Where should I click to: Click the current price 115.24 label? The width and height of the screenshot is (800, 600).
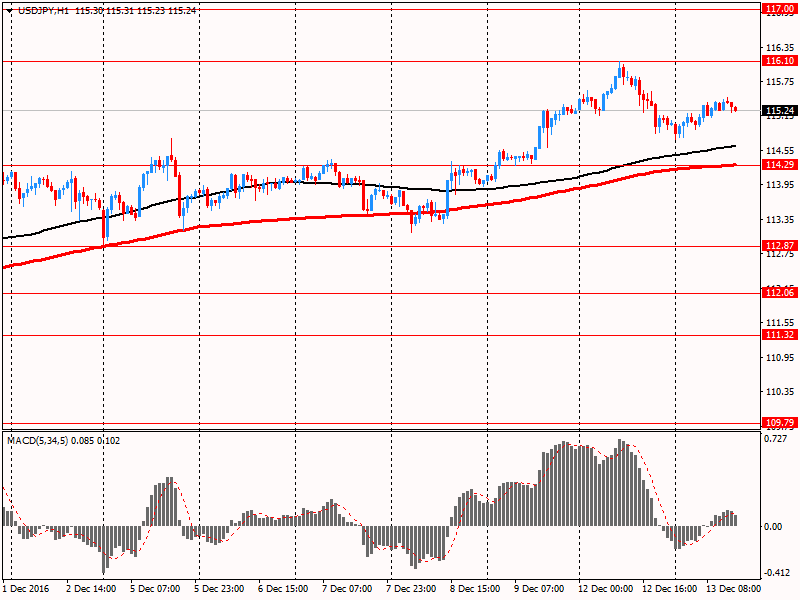click(x=778, y=111)
